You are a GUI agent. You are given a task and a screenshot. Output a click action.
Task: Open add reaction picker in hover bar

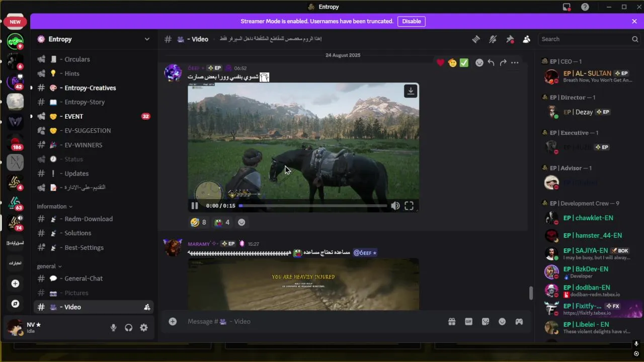click(x=479, y=63)
